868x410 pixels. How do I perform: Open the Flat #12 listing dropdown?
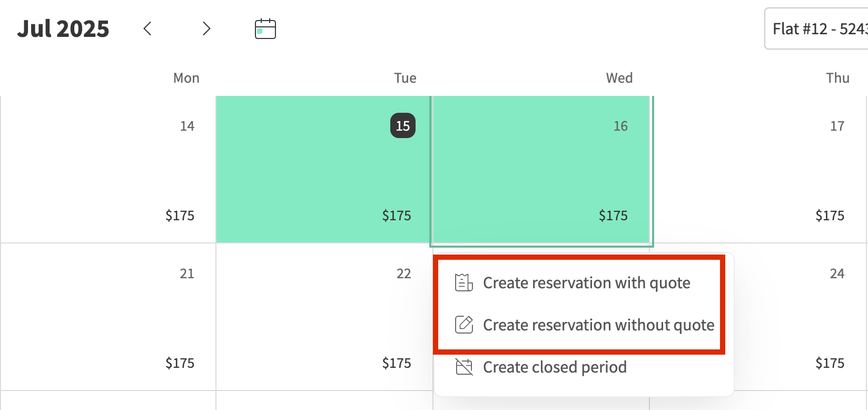[x=817, y=28]
